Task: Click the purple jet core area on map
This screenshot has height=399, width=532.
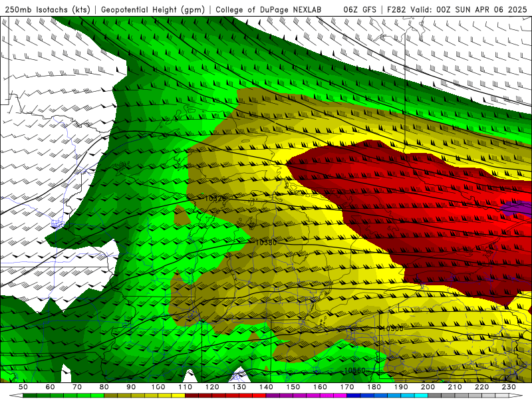Action: [517, 207]
